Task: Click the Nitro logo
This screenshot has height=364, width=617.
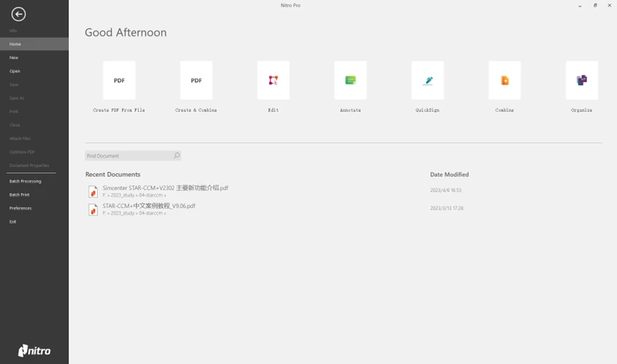Action: [34, 350]
